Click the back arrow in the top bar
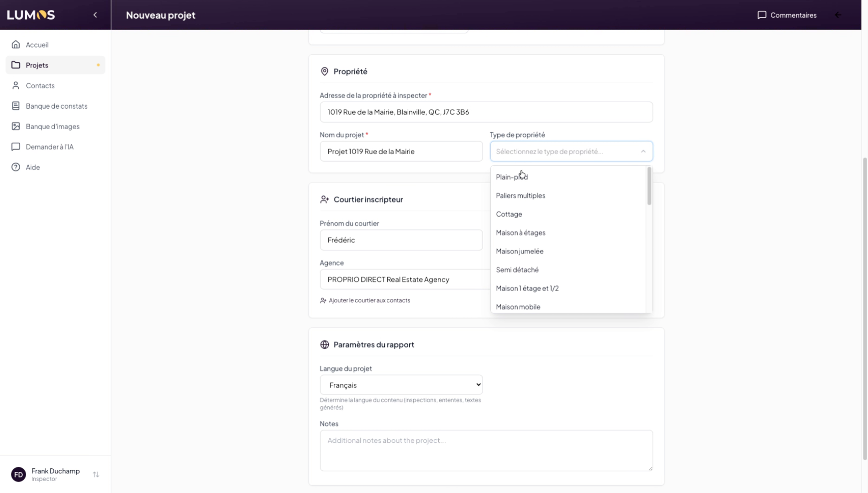This screenshot has width=868, height=493. 838,15
